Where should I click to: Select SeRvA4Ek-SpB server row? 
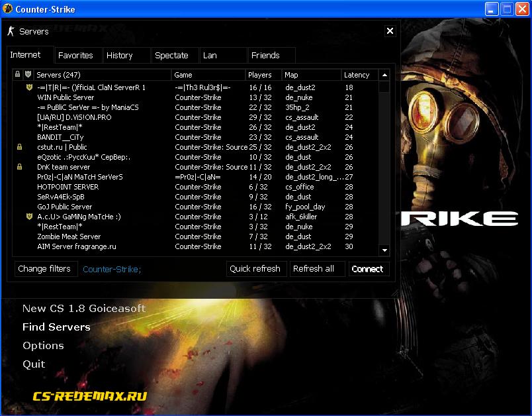[196, 197]
